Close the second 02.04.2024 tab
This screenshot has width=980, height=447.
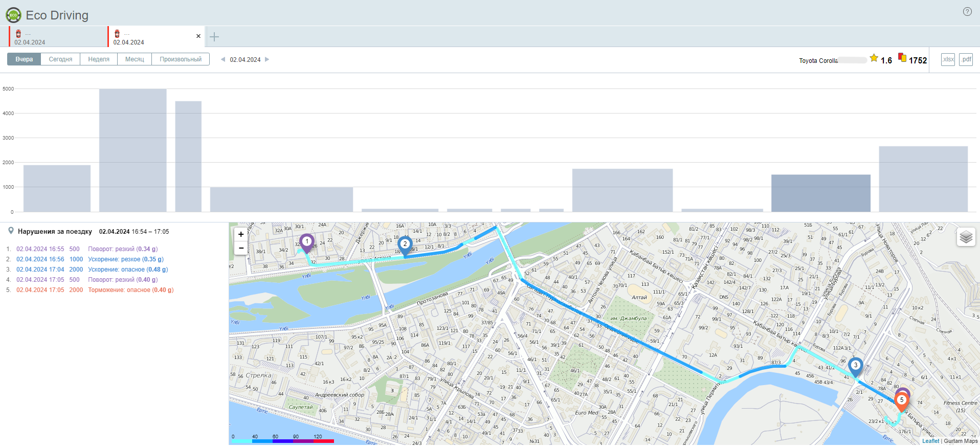198,36
